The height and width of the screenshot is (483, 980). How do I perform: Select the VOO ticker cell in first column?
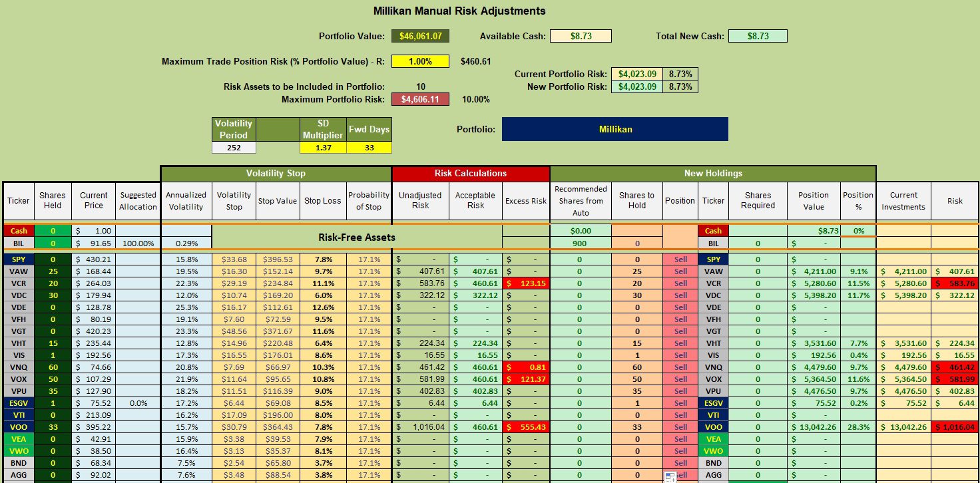coord(18,426)
